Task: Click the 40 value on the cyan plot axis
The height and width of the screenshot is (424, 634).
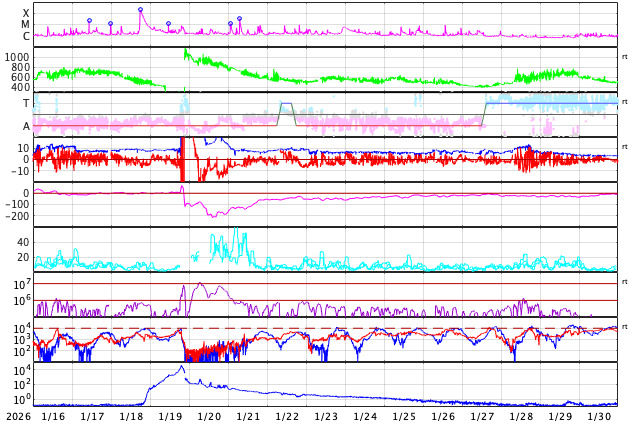Action: [22, 242]
